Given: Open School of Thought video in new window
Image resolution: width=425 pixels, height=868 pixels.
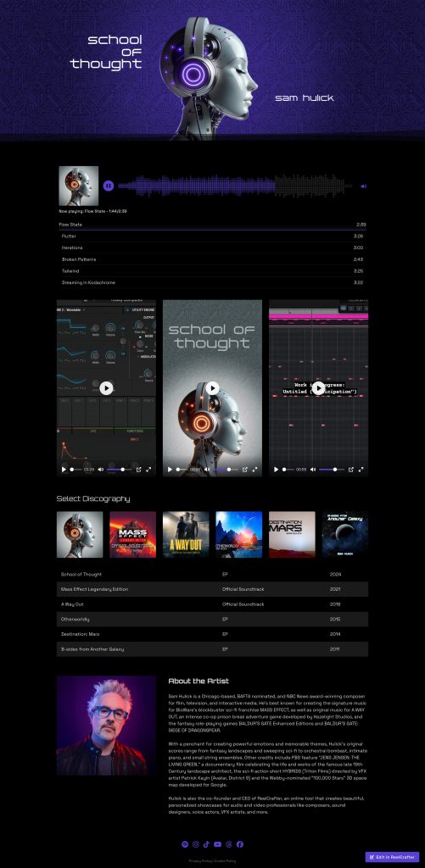Looking at the screenshot, I should tap(245, 470).
